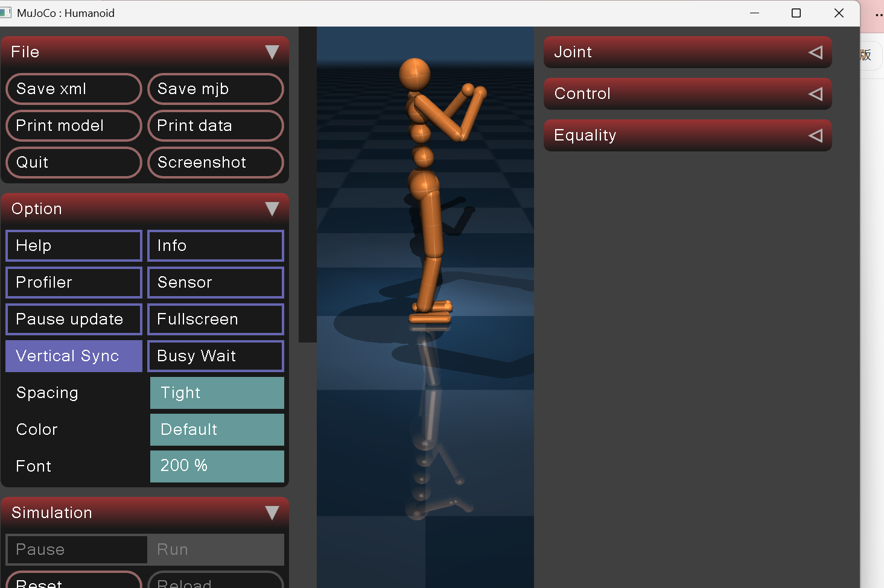Click the Simulation section title text
The height and width of the screenshot is (588, 884).
[x=52, y=513]
